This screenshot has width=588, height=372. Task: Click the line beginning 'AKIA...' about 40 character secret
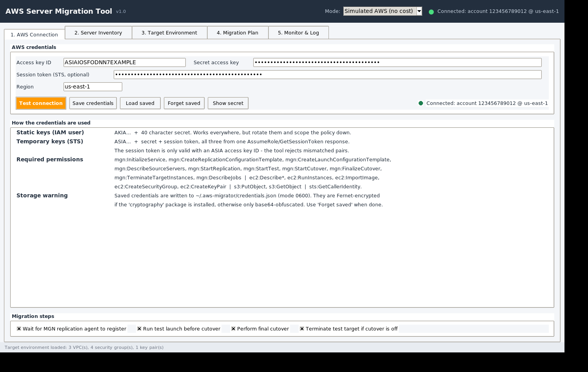tap(233, 133)
